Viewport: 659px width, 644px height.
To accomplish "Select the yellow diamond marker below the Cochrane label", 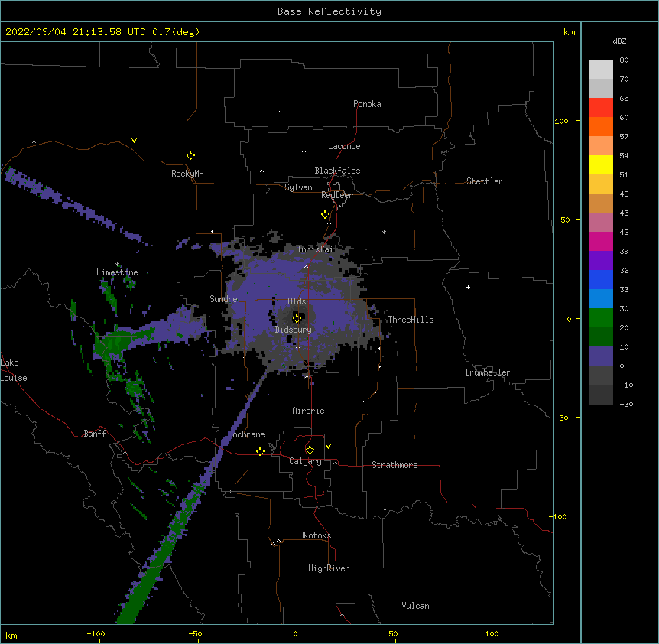I will click(x=260, y=451).
